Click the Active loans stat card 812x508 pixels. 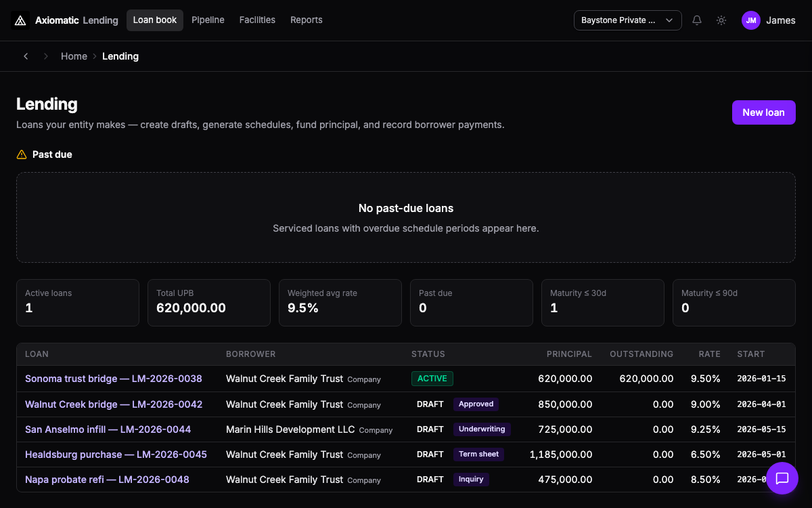(78, 303)
